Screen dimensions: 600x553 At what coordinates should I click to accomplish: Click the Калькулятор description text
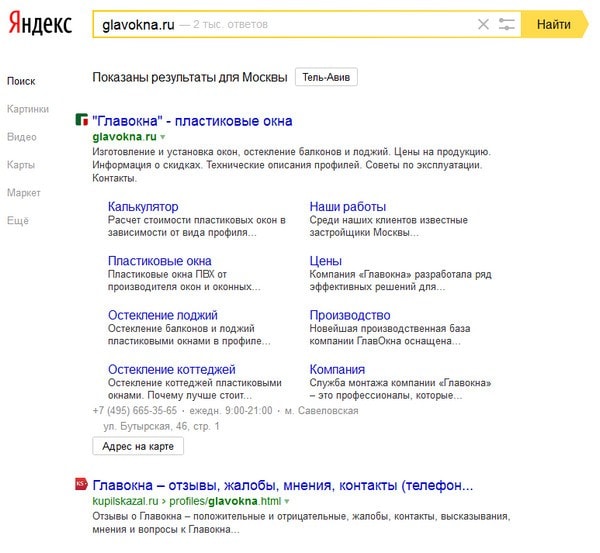pyautogui.click(x=197, y=227)
